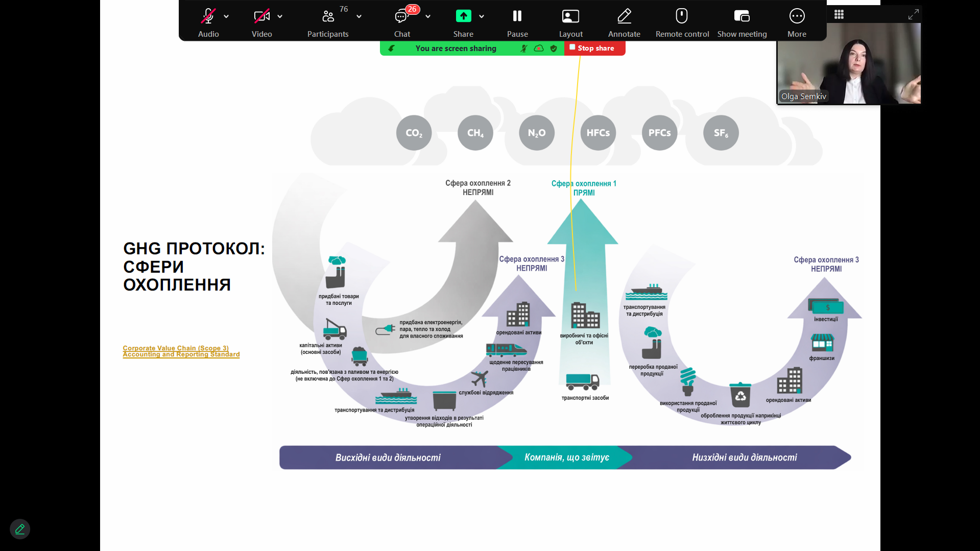Click Olga Semkiv's video thumbnail
Viewport: 980px width, 551px height.
tap(849, 64)
